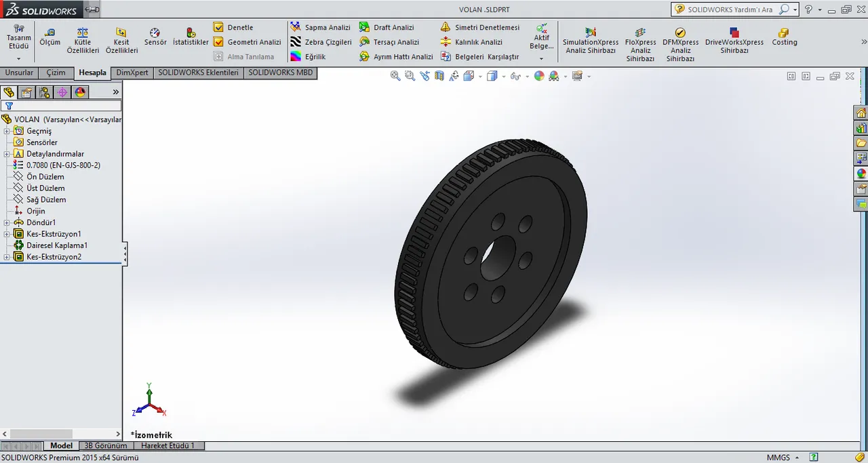
Task: Click the SOLIDWORKS logo menu
Action: click(41, 9)
